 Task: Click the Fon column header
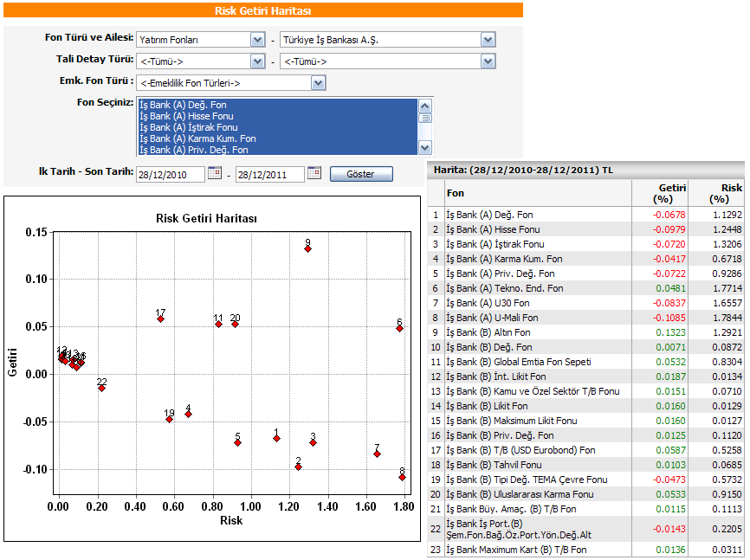(x=538, y=193)
